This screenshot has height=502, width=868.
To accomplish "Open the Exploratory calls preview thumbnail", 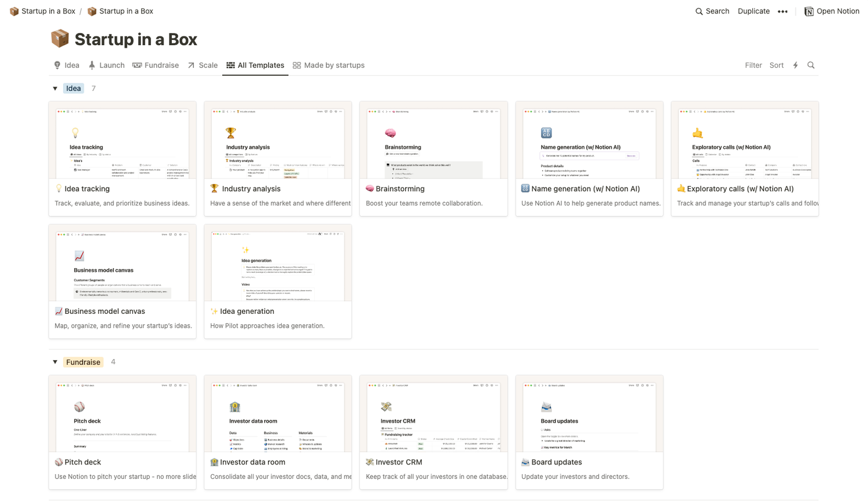I will (745, 140).
